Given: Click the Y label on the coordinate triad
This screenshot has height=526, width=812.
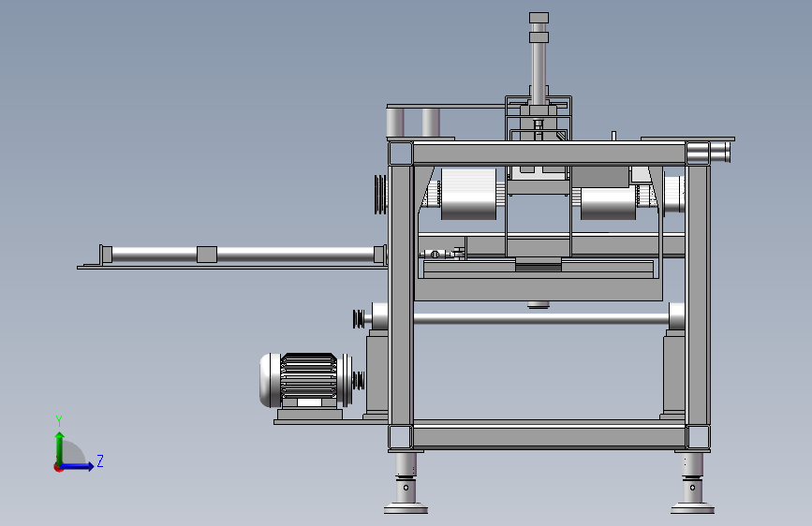Looking at the screenshot, I should 59,421.
